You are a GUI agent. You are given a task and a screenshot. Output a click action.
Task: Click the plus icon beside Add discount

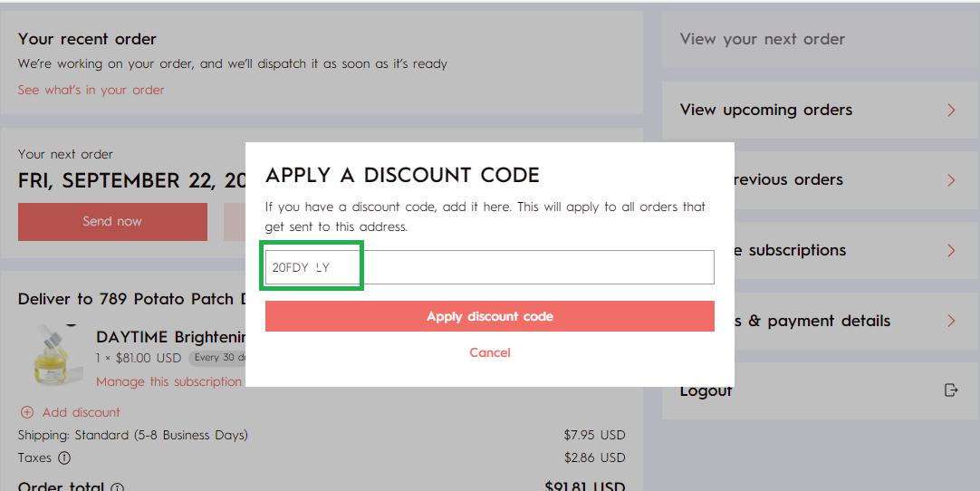point(27,412)
